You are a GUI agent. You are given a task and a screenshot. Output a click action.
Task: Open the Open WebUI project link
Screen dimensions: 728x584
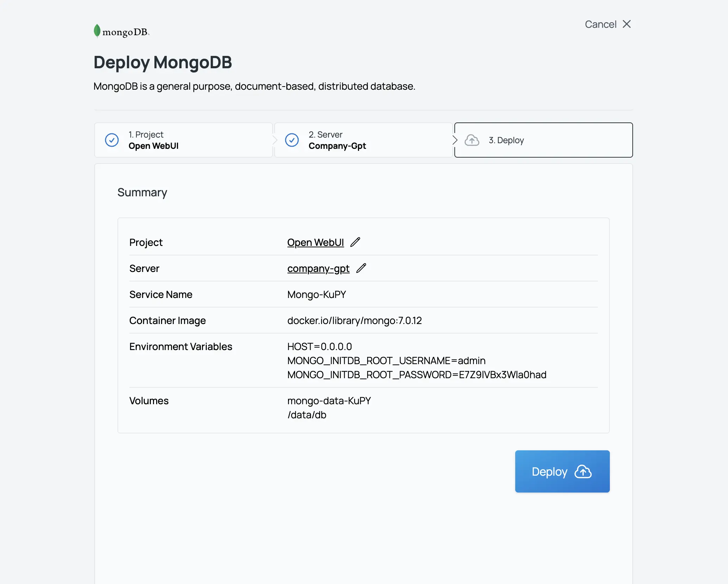[315, 242]
